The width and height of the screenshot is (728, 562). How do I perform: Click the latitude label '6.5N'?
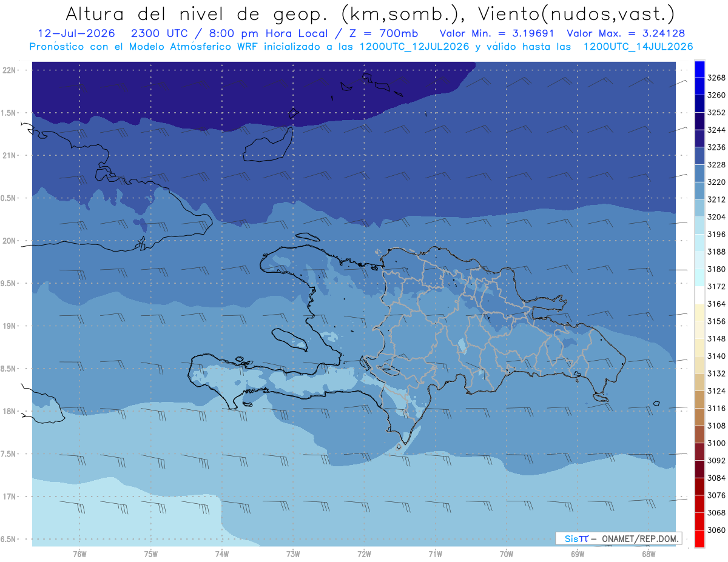(x=9, y=539)
